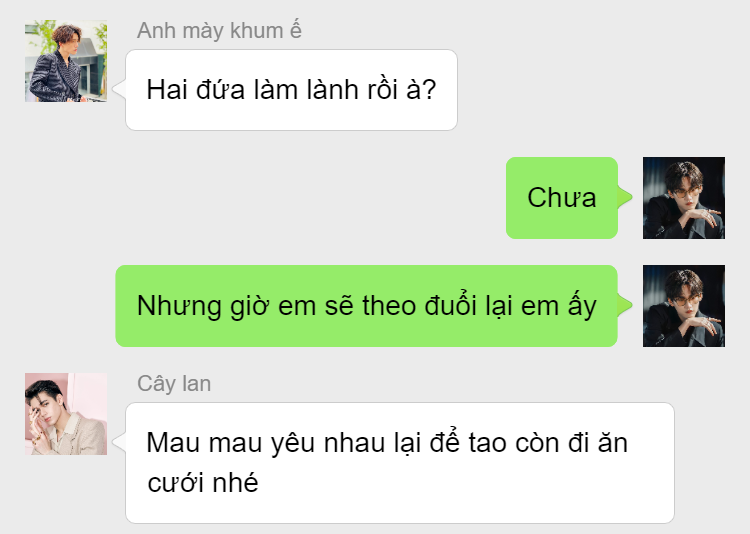
Task: Tap the avatar beside the Chưa message
Action: pyautogui.click(x=684, y=198)
